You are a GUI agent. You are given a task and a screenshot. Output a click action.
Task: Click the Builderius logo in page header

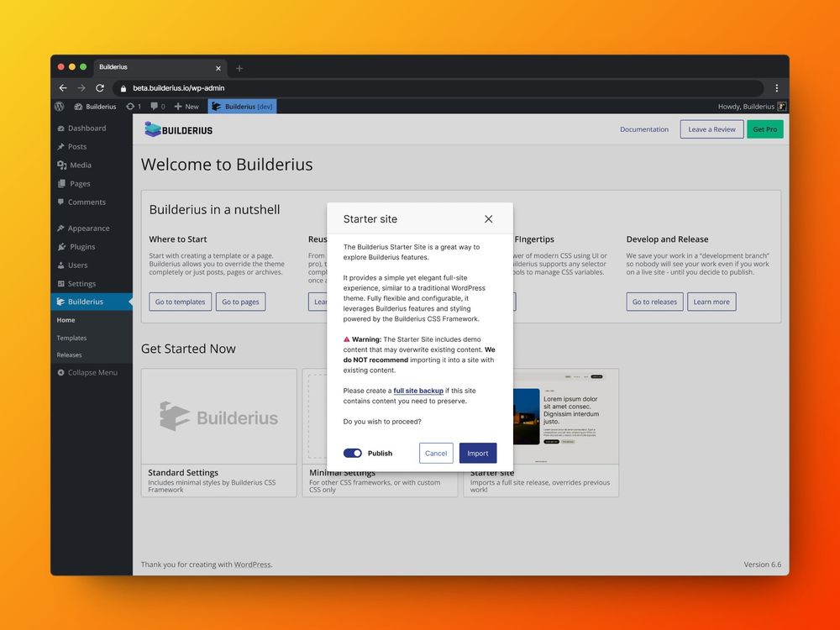pos(179,129)
